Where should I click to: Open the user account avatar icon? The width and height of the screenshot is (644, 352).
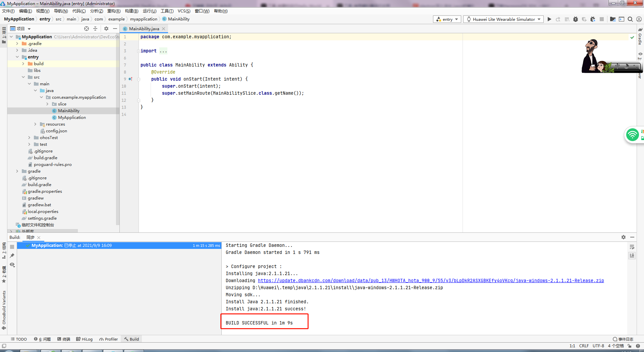[639, 19]
